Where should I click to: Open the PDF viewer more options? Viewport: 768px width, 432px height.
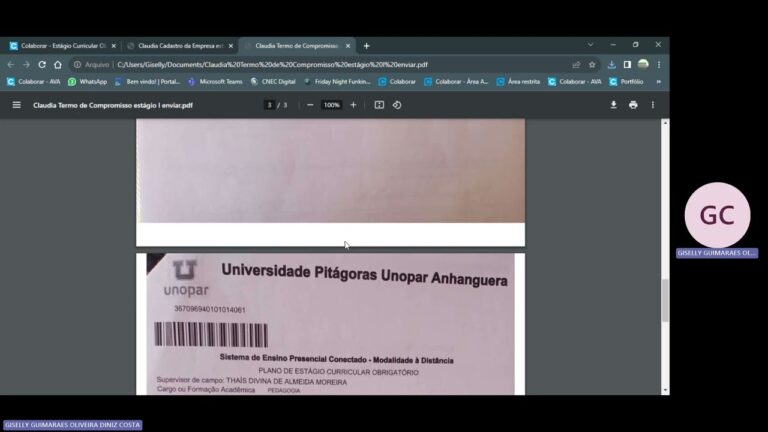653,105
